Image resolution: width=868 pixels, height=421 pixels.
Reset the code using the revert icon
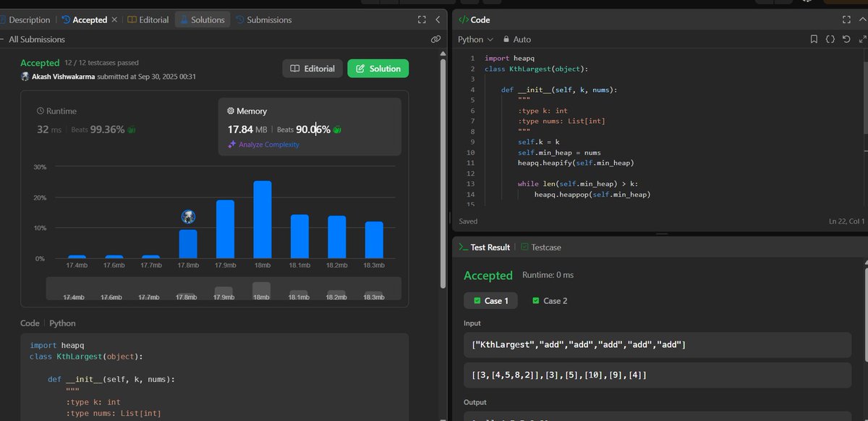[x=846, y=39]
